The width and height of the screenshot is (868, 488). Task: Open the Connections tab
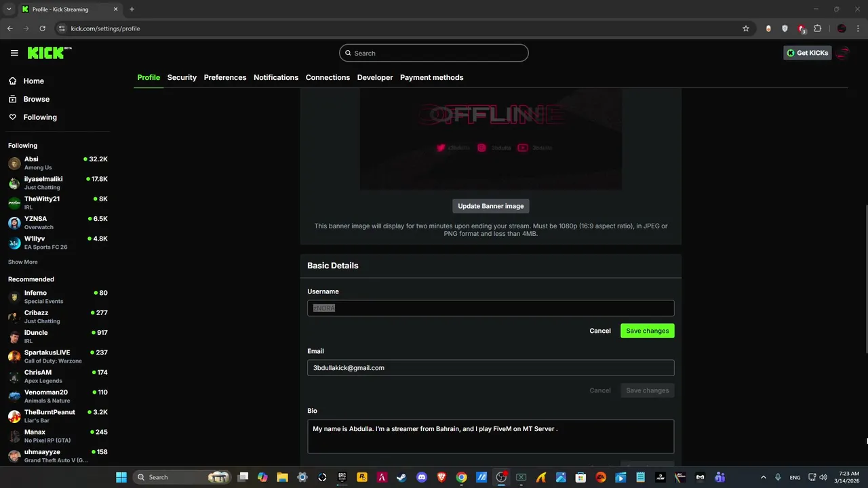[328, 77]
